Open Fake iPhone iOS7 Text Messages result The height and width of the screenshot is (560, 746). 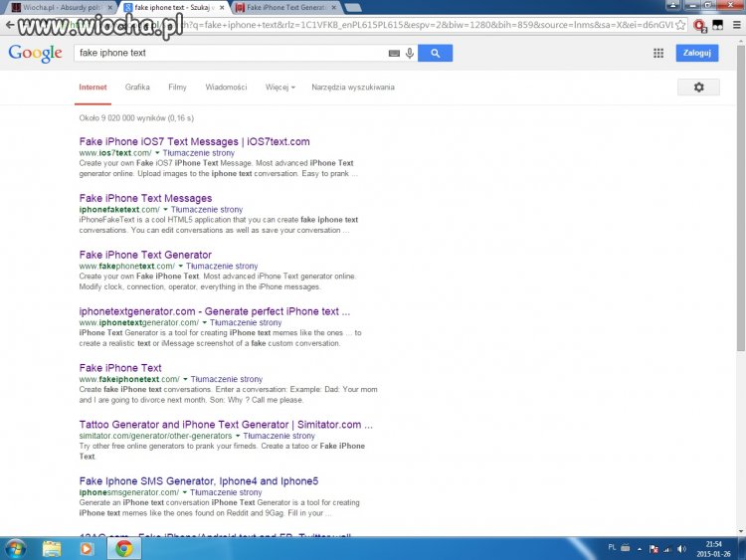point(195,142)
